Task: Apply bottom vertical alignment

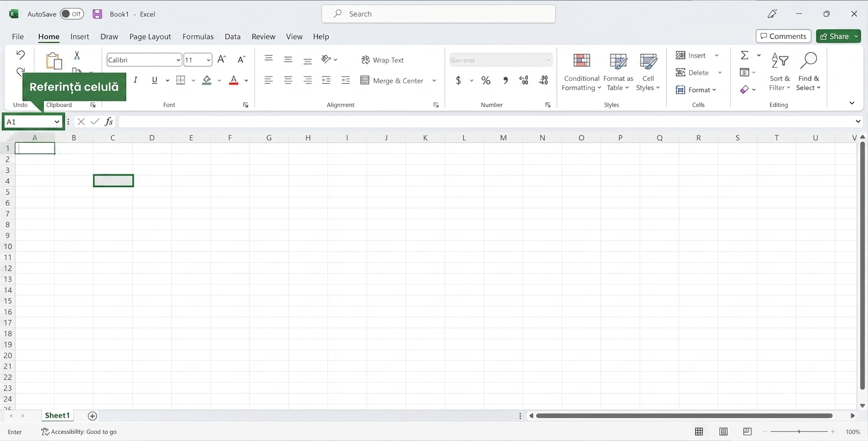Action: point(307,60)
